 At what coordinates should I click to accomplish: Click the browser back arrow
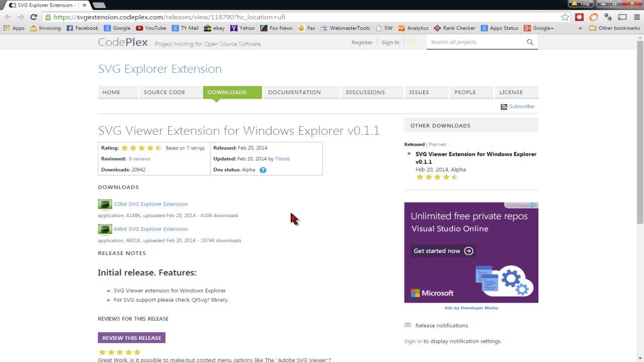8,17
